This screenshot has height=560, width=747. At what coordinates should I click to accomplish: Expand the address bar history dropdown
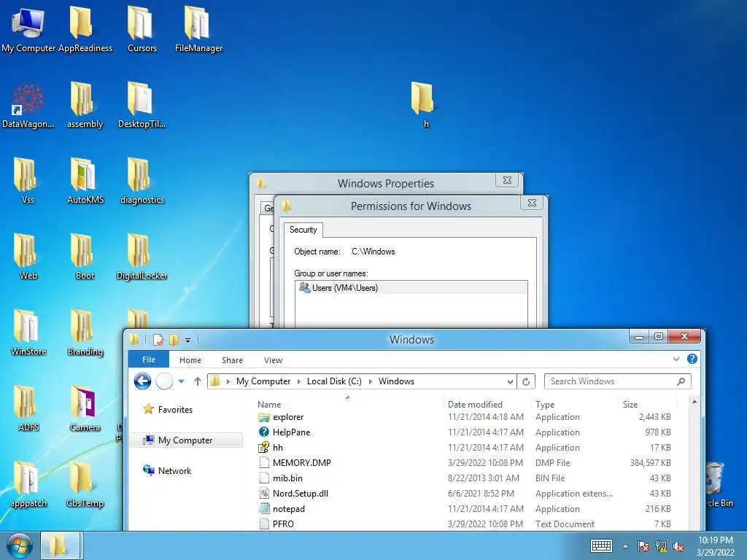point(510,381)
